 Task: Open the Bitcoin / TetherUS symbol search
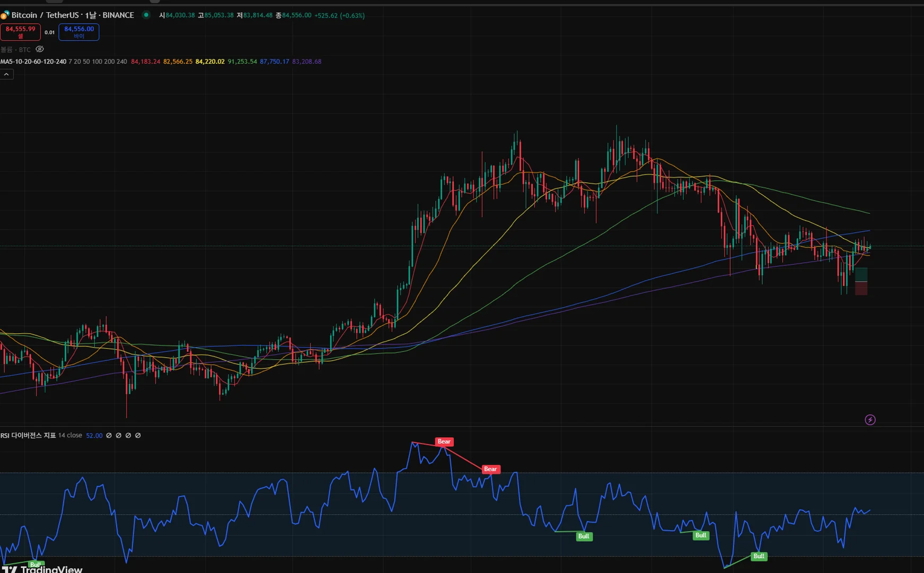point(45,15)
